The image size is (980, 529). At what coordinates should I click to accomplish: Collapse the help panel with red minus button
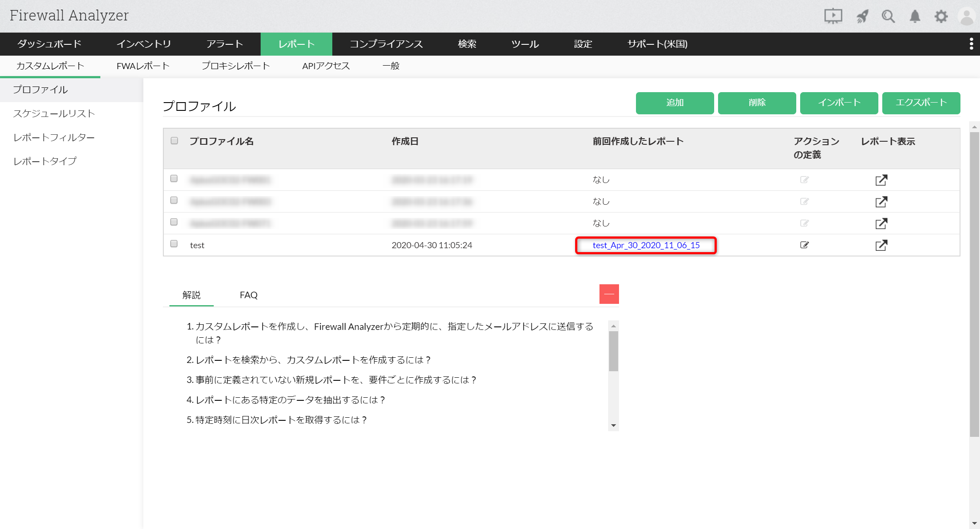point(609,294)
